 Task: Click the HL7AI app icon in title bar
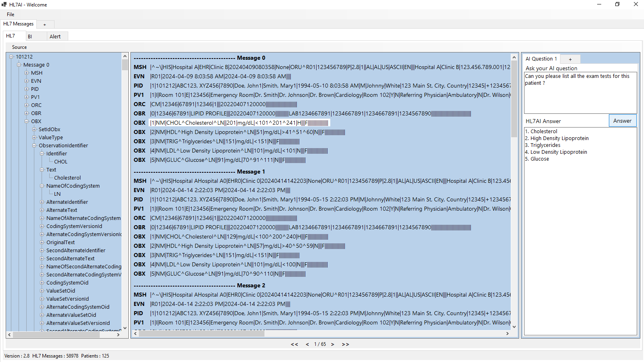point(4,4)
